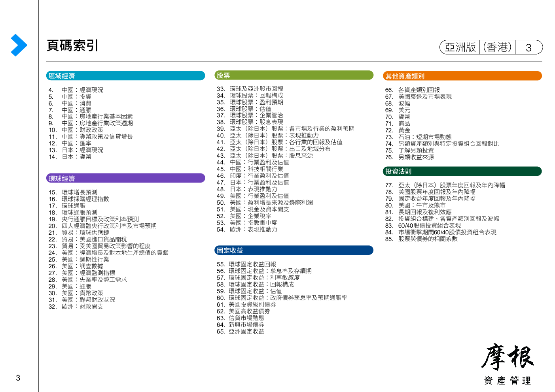Viewport: 555px width, 392px height.
Task: Open page 12 中國：匯率
Action: pyautogui.click(x=70, y=143)
